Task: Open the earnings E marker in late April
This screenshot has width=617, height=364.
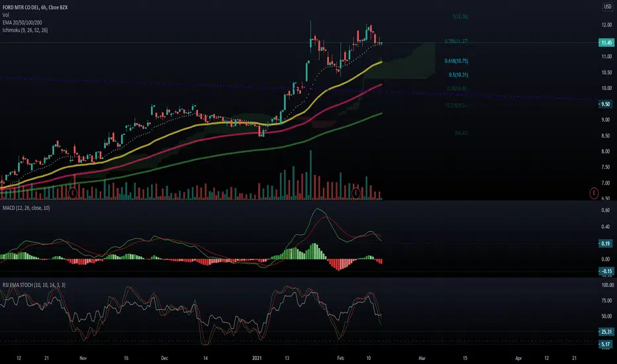Action: coord(594,193)
